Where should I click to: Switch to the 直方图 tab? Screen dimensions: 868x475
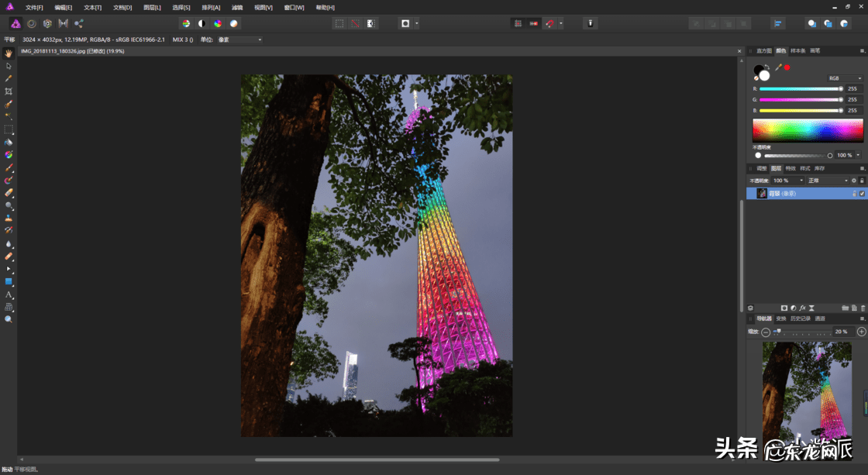764,50
